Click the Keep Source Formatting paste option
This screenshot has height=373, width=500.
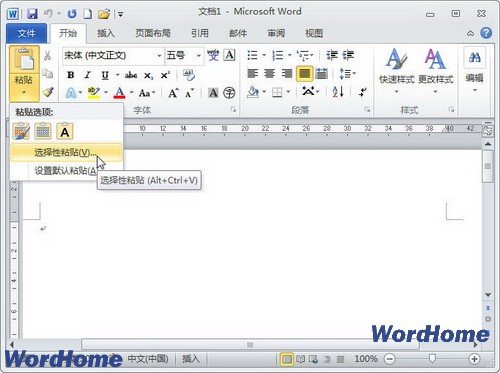tap(21, 131)
